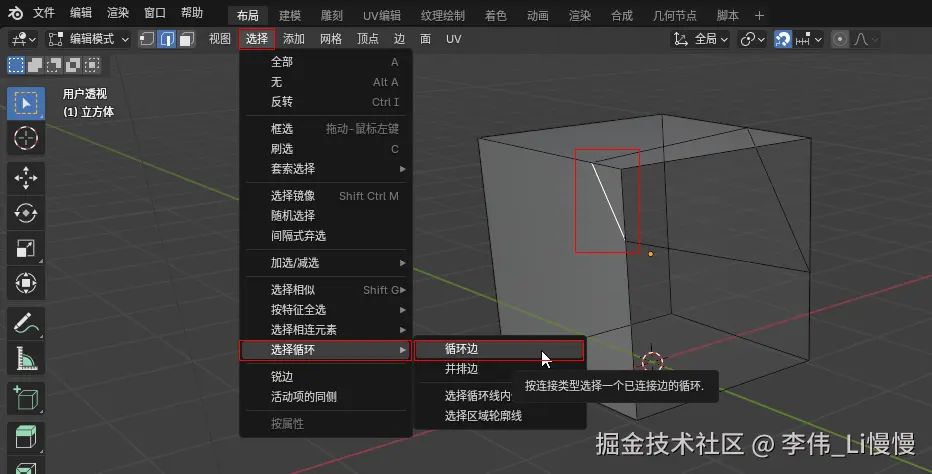Add a new workspace with plus
The height and width of the screenshot is (474, 932).
(x=759, y=15)
